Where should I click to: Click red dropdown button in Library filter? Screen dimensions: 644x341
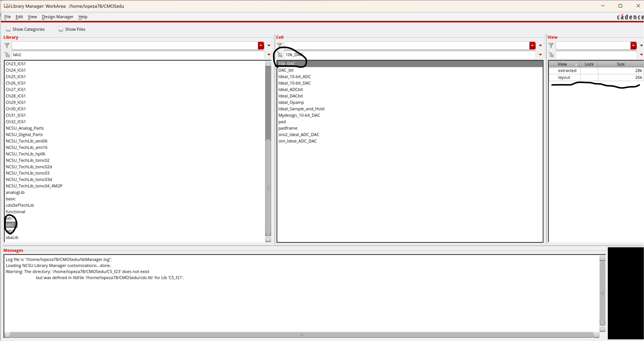[261, 45]
